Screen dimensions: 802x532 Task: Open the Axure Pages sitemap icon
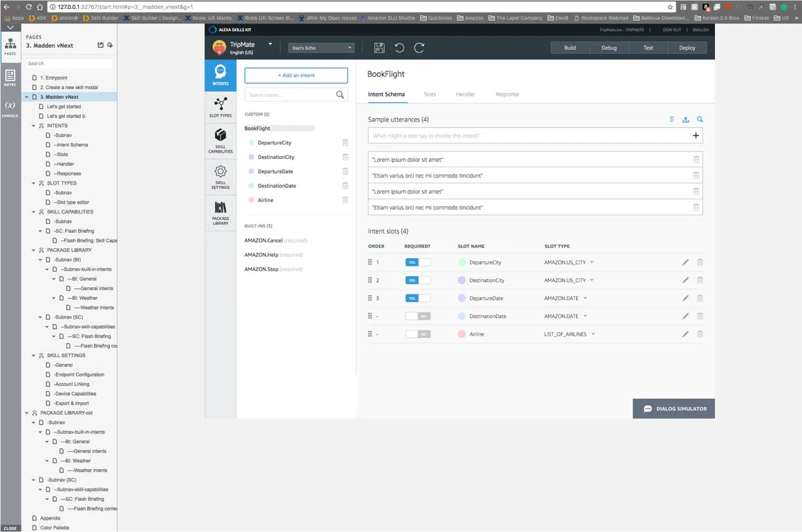[x=10, y=46]
